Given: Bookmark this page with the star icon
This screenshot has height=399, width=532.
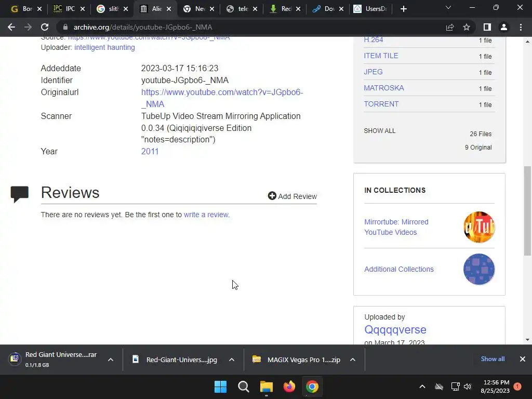Looking at the screenshot, I should [467, 27].
